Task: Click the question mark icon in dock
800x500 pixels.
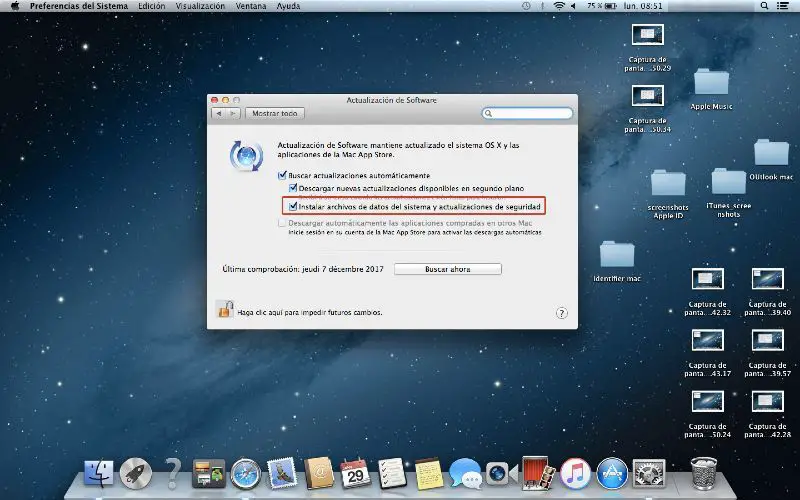Action: pyautogui.click(x=173, y=473)
